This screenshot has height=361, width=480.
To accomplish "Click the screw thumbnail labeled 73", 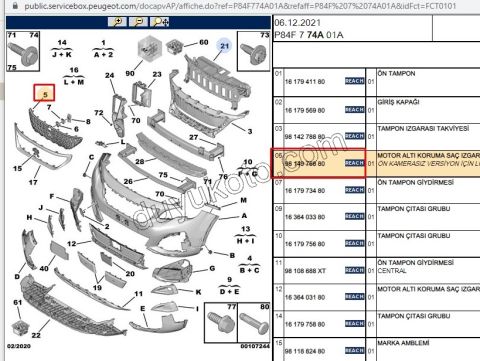I will click(253, 51).
